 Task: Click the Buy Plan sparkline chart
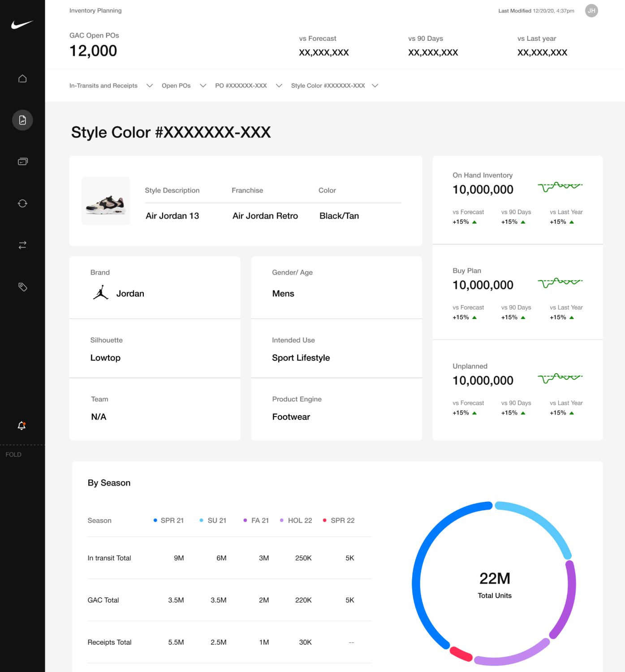click(x=560, y=282)
